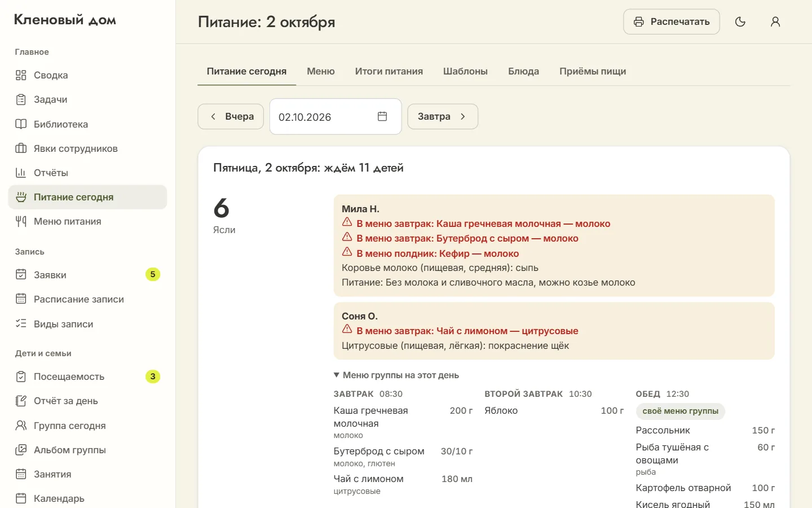Click Меню питания utensils icon
This screenshot has width=812, height=508.
pos(21,221)
